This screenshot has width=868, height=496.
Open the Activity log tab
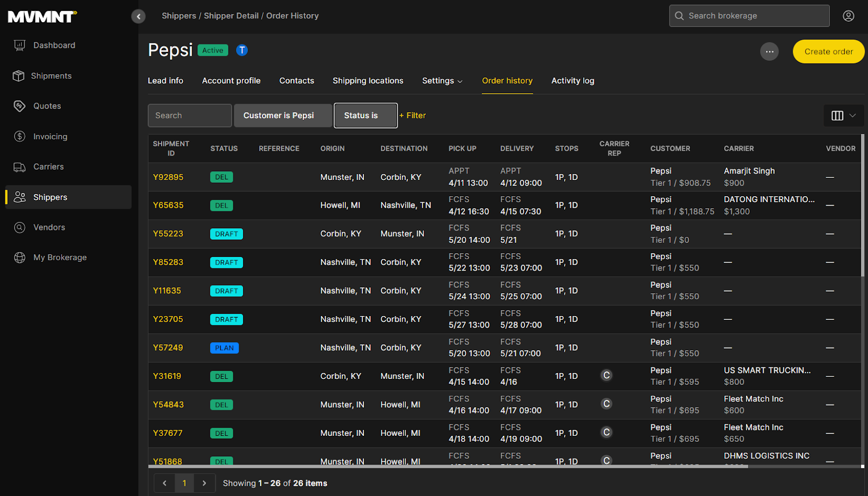(573, 81)
